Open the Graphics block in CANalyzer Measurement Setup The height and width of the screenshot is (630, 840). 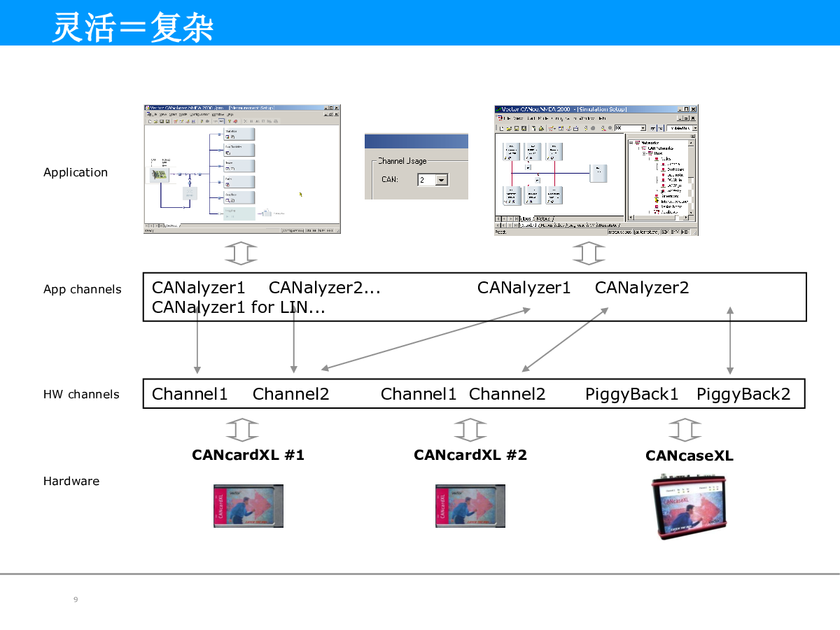pos(239,197)
